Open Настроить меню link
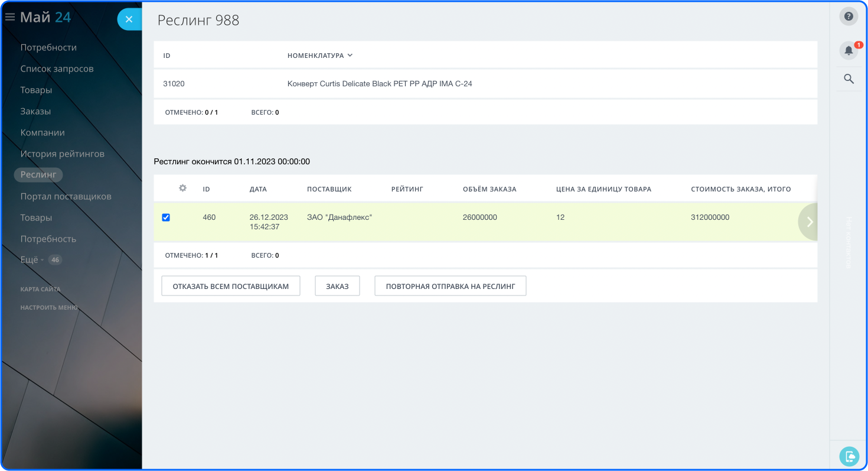868x471 pixels. pos(49,307)
